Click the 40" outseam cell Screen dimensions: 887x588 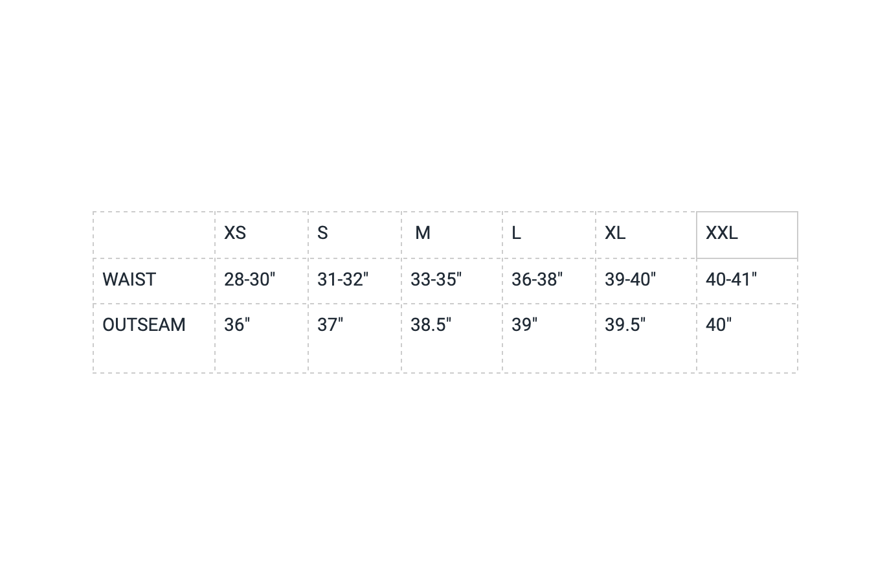pyautogui.click(x=747, y=338)
